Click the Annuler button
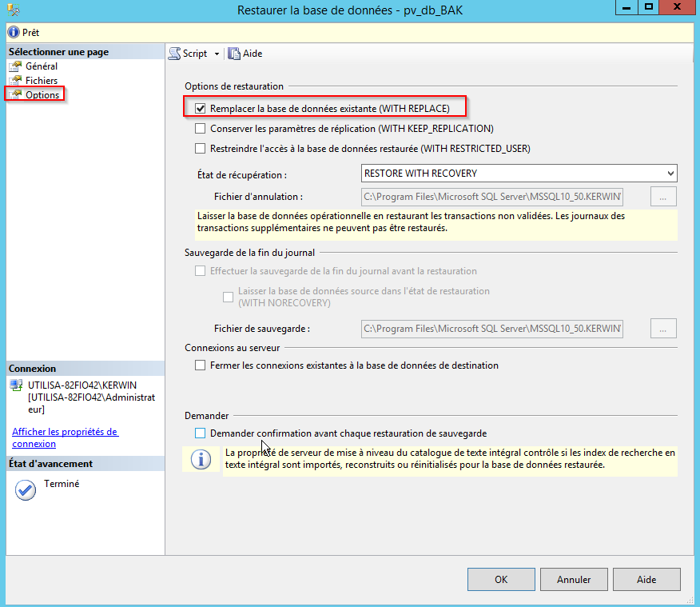Screen dimensions: 700x607 574,580
